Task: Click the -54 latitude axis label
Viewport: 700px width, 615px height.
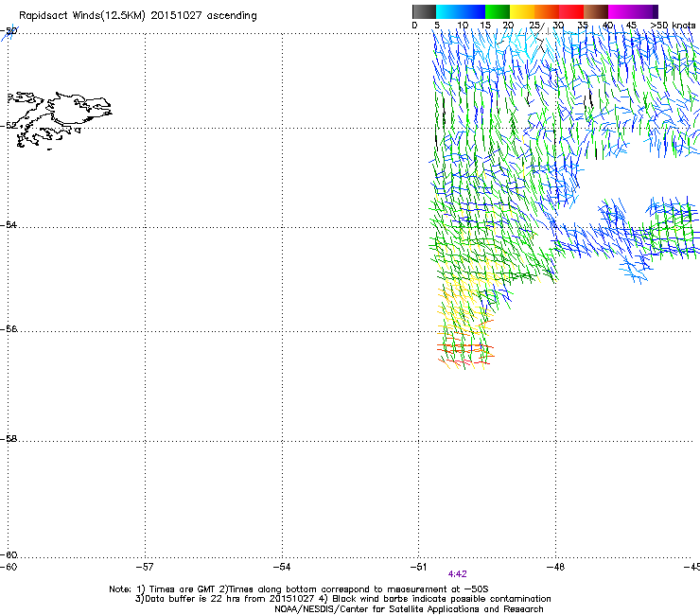Action: pos(9,224)
